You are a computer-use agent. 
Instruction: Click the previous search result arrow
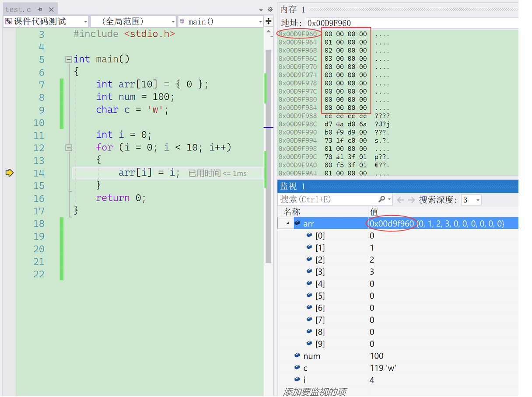400,200
